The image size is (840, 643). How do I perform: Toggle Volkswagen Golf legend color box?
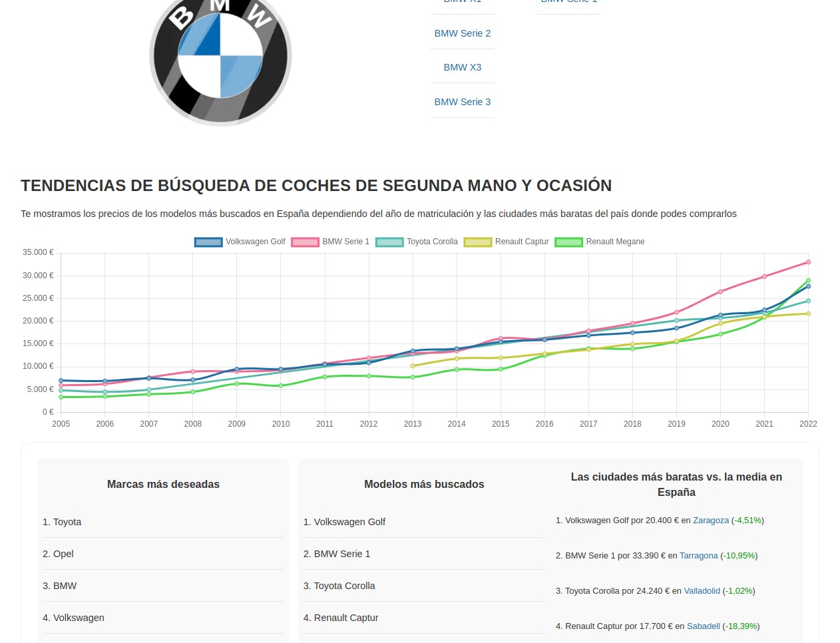coord(208,242)
